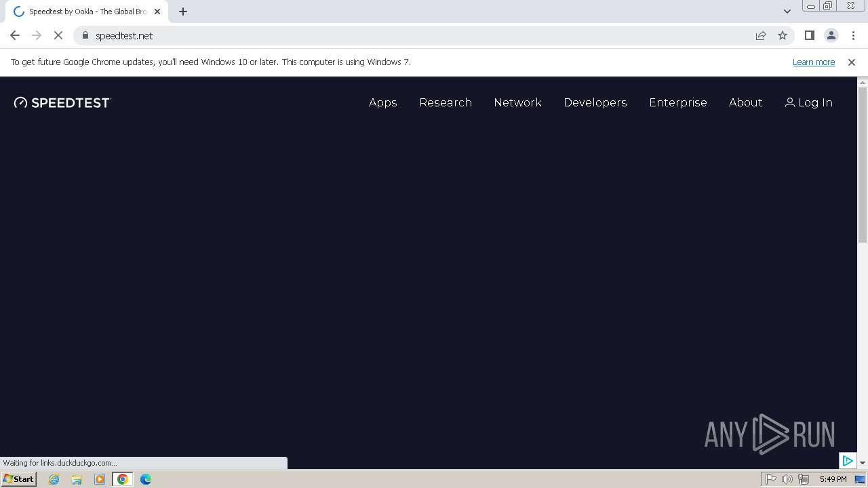Open Windows Explorer folder in taskbar
The width and height of the screenshot is (868, 488).
77,479
